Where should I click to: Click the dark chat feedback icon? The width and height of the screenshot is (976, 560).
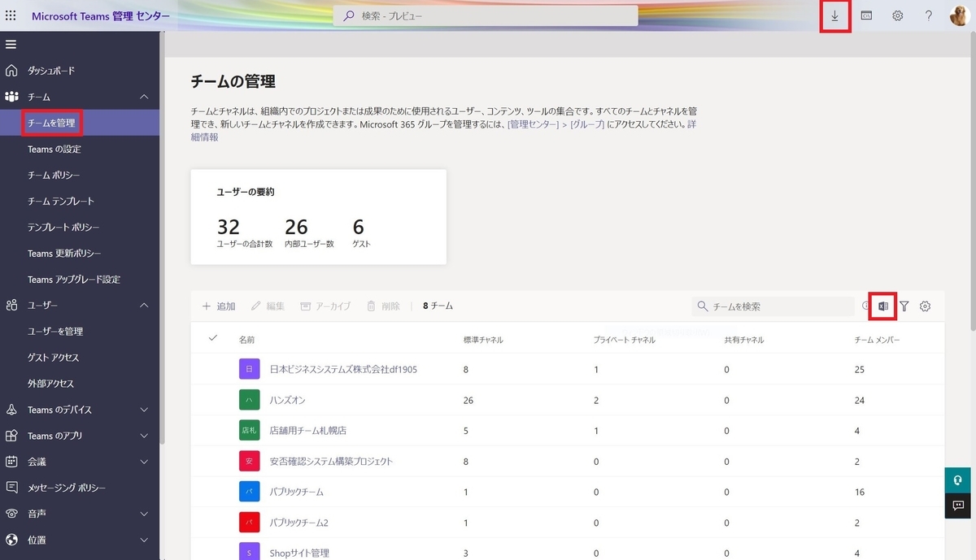click(x=959, y=505)
